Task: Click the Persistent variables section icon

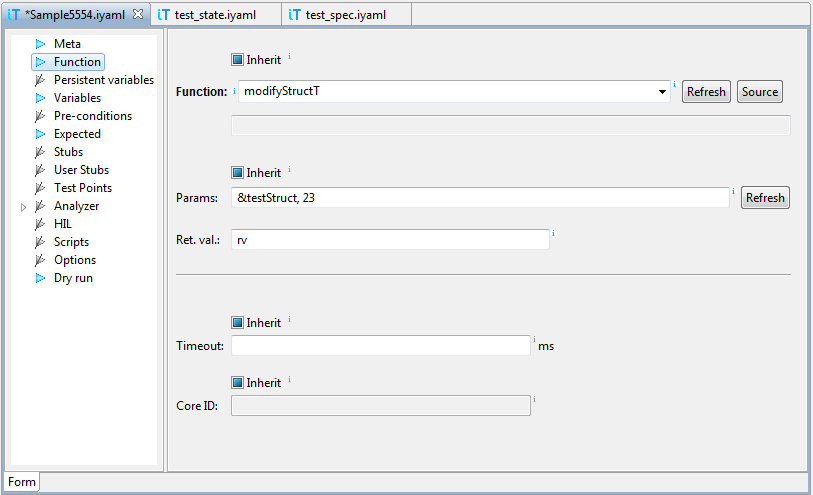Action: [x=40, y=80]
